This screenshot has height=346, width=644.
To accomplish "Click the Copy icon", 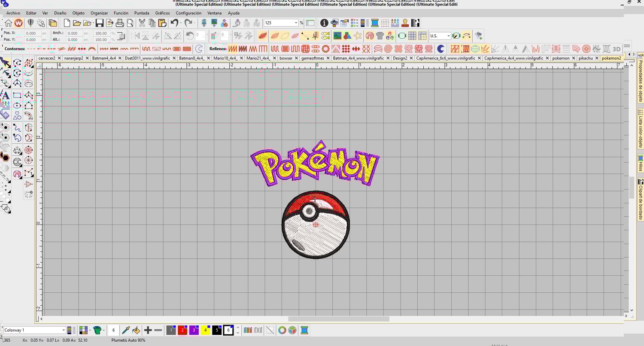I will 152,23.
